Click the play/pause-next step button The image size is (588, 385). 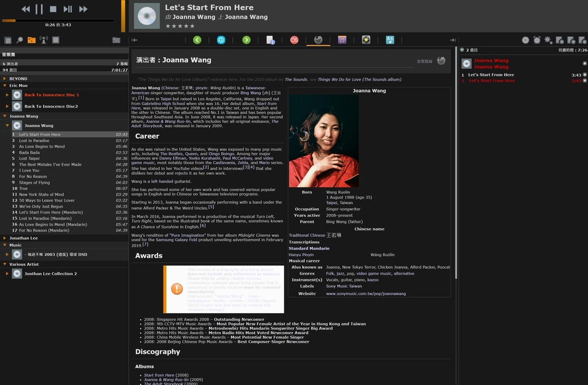[68, 9]
